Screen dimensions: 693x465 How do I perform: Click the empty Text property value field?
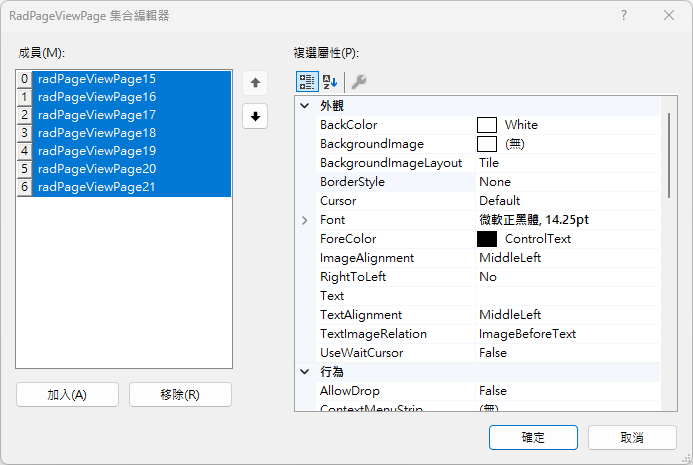pos(568,296)
